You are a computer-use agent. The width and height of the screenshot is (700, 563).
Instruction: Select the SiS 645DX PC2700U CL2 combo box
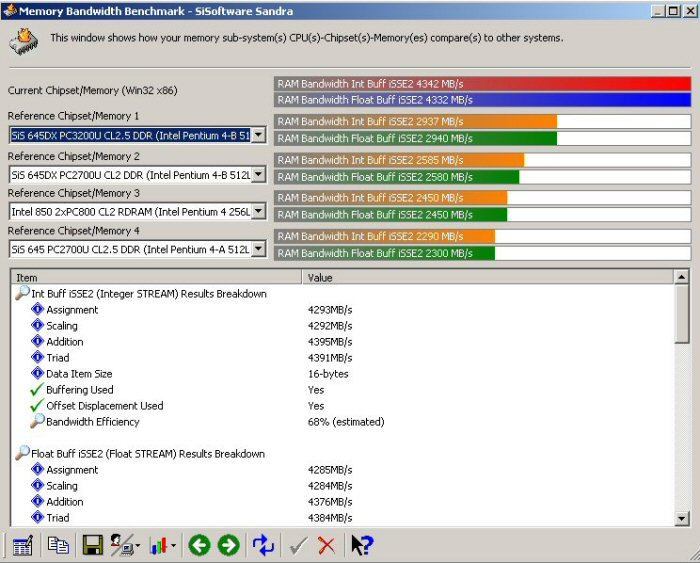138,175
